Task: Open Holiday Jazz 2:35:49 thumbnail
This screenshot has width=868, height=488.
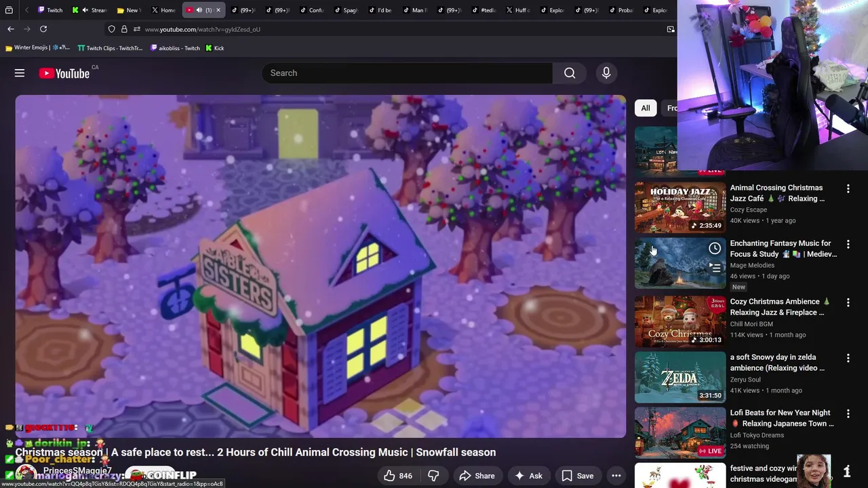Action: [x=679, y=207]
